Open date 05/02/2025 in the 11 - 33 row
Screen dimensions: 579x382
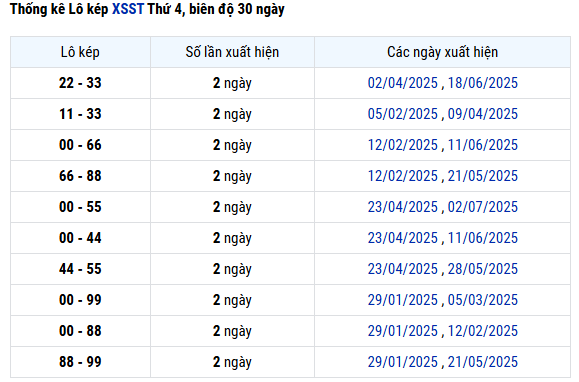[402, 114]
